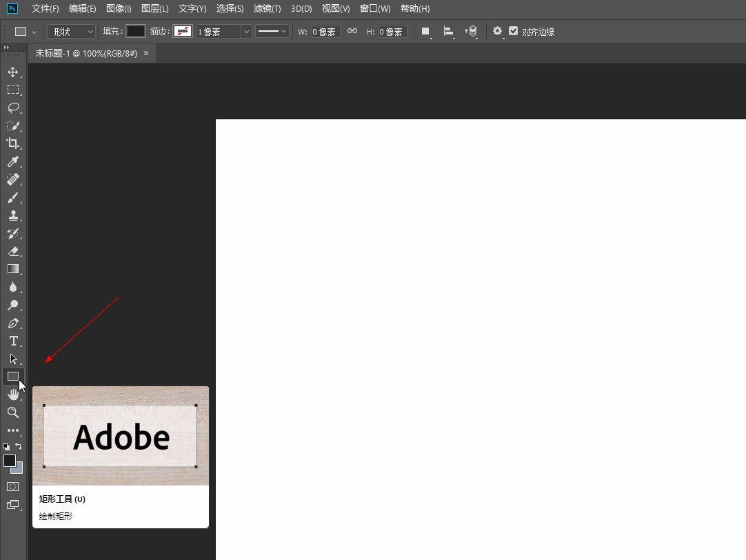Click the Photoshop Ps logo icon
The image size is (746, 560).
pos(12,8)
